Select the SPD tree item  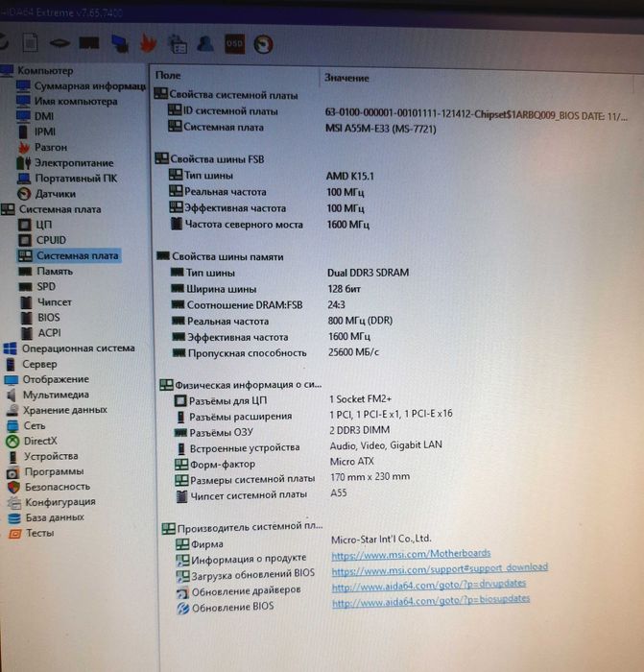pos(46,287)
